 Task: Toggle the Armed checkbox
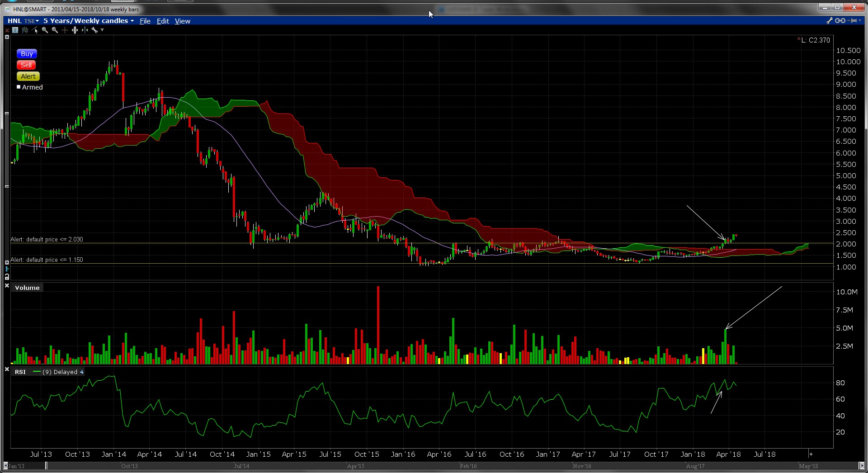point(19,87)
